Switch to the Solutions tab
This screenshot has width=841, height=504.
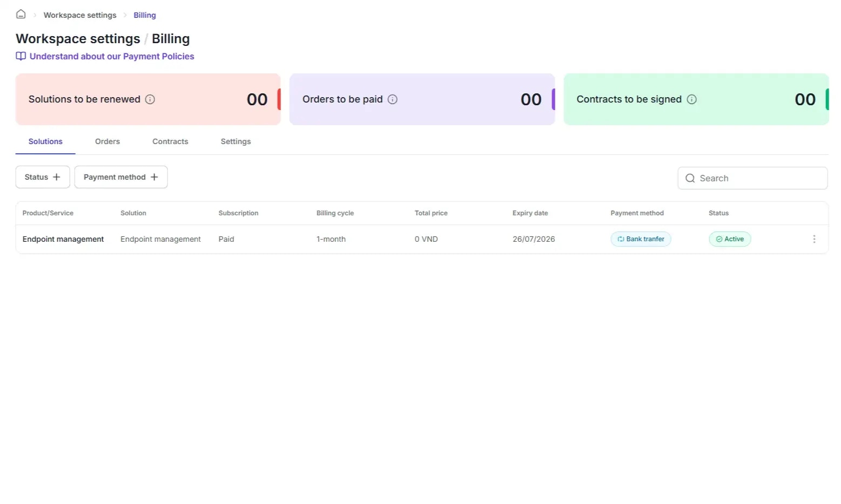coord(45,141)
